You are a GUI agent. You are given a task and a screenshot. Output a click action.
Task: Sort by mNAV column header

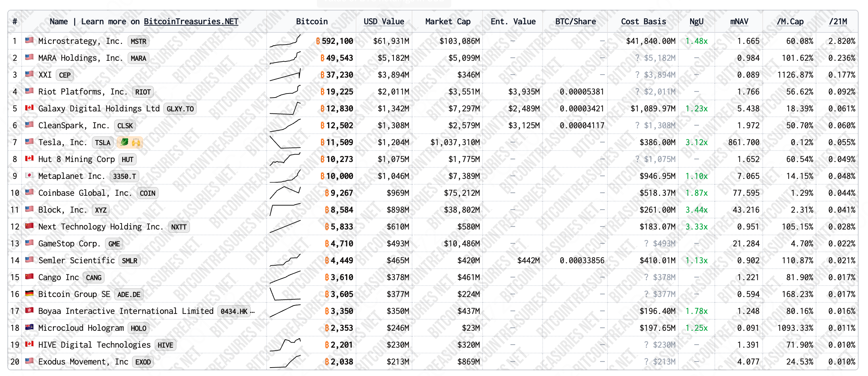(x=739, y=22)
